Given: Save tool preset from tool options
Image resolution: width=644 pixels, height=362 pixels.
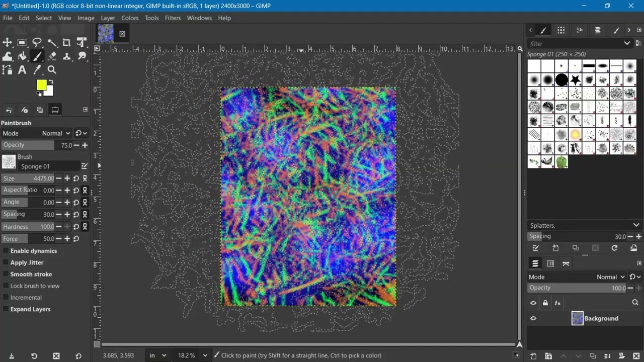Looking at the screenshot, I should click(12, 356).
